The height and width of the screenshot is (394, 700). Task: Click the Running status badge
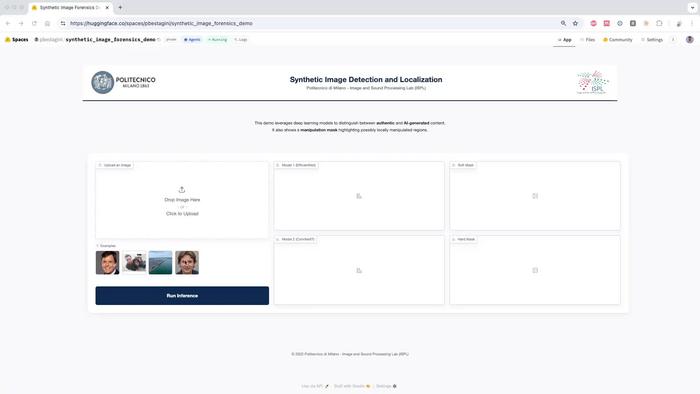click(x=217, y=40)
